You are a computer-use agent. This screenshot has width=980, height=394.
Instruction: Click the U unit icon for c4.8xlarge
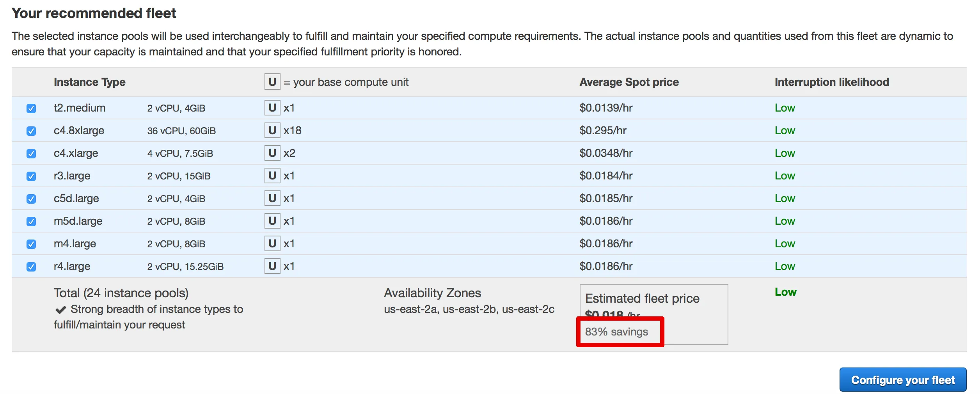(x=272, y=130)
